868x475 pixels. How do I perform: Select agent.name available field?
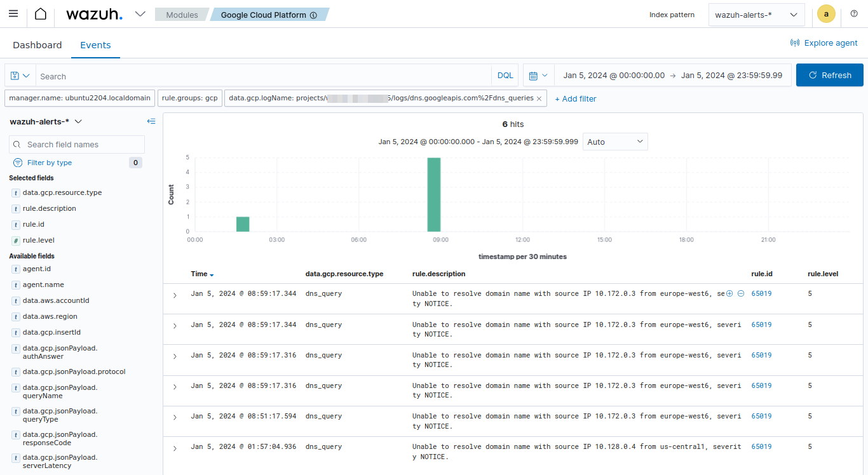43,284
